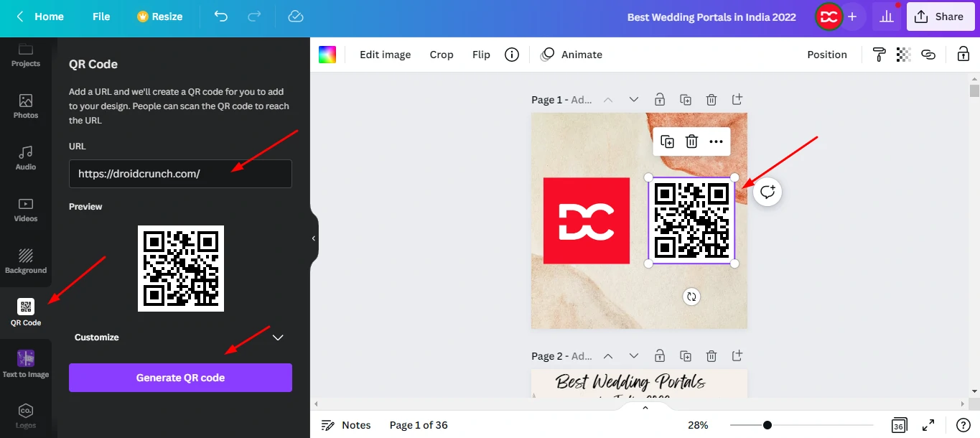Open the Projects sidebar panel
980x438 pixels.
tap(26, 55)
